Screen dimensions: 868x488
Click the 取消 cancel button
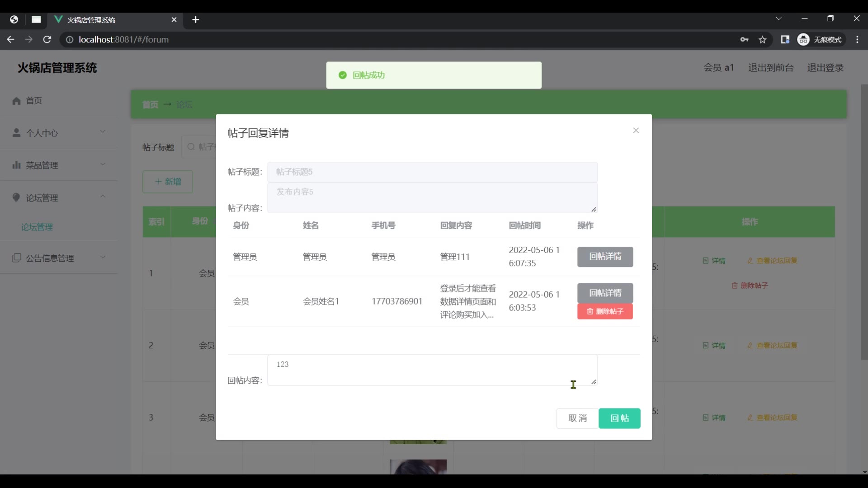(577, 418)
